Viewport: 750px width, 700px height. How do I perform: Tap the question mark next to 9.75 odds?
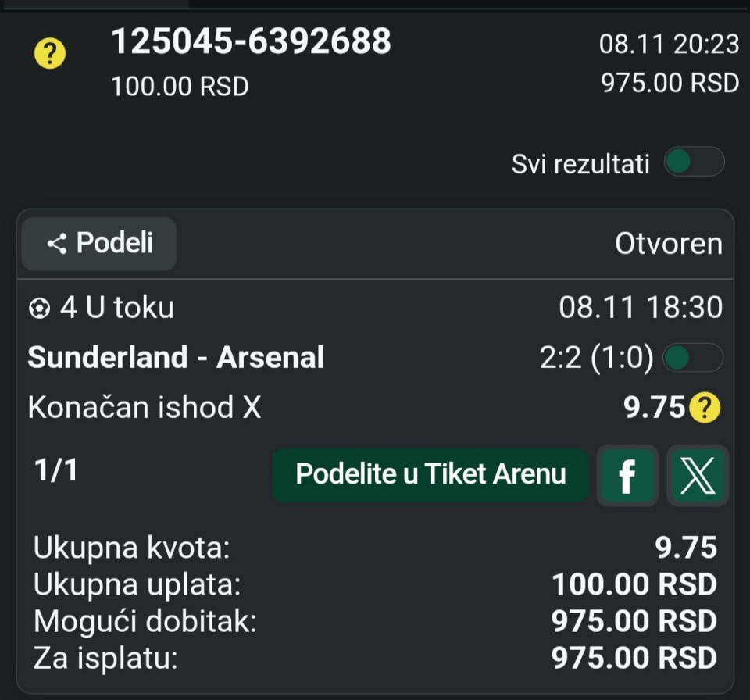coord(705,407)
